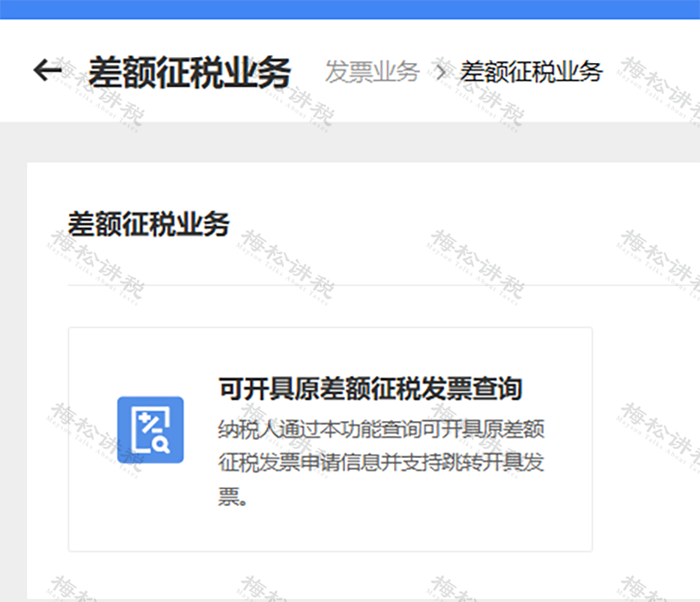Screen dimensions: 700x602
Task: Click the breadcrumb chevron separator
Action: [439, 72]
